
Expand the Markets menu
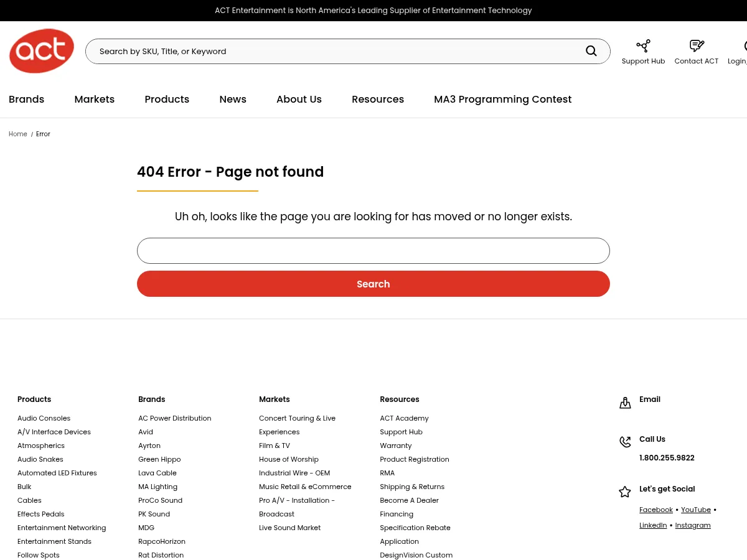95,100
